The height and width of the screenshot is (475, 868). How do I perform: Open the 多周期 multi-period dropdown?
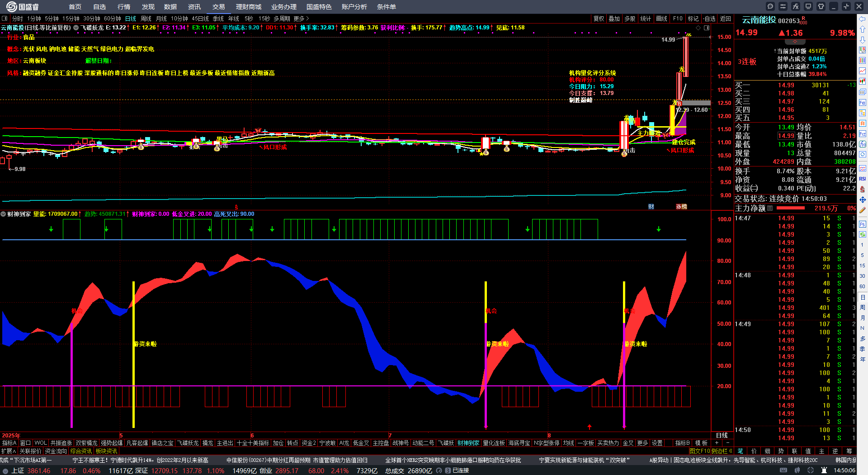282,19
